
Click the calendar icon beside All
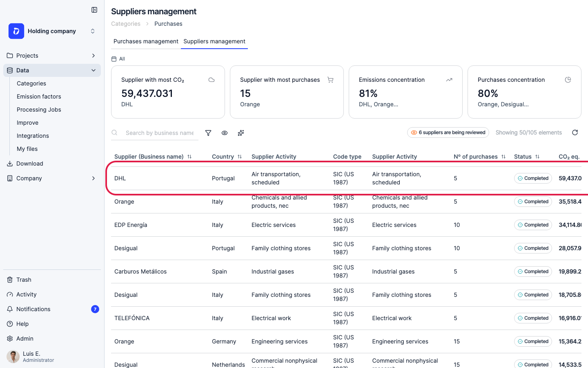(114, 59)
